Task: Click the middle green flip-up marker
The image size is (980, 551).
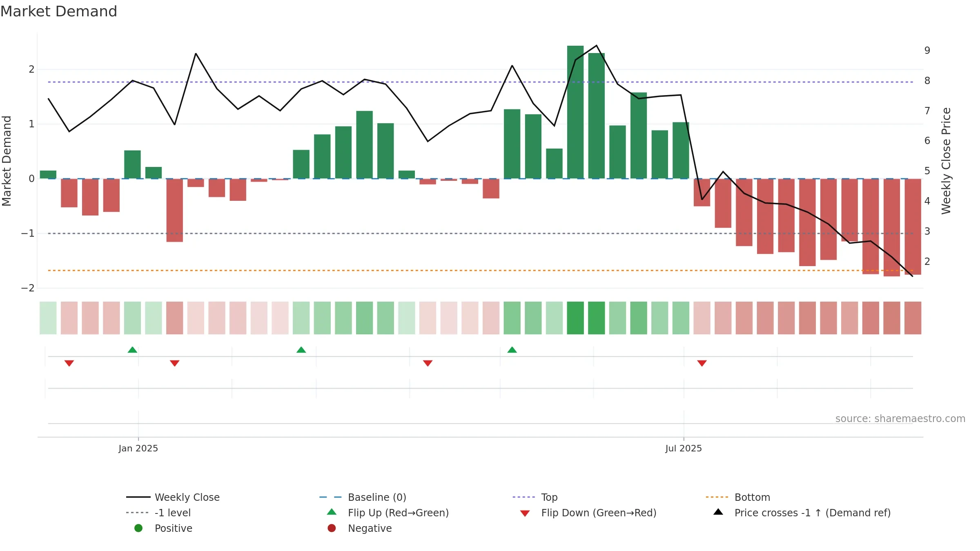Action: [301, 350]
